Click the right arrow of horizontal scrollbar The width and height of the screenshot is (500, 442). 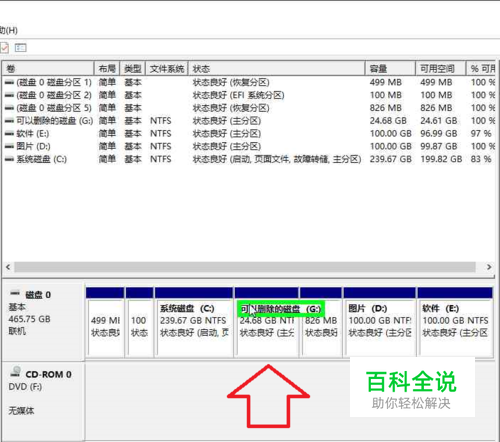click(489, 267)
